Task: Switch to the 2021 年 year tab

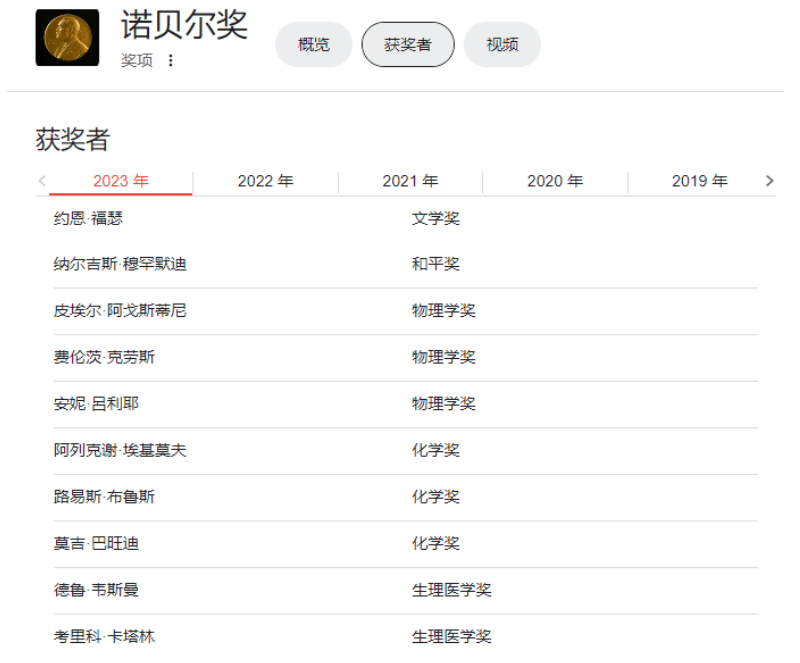Action: click(410, 181)
